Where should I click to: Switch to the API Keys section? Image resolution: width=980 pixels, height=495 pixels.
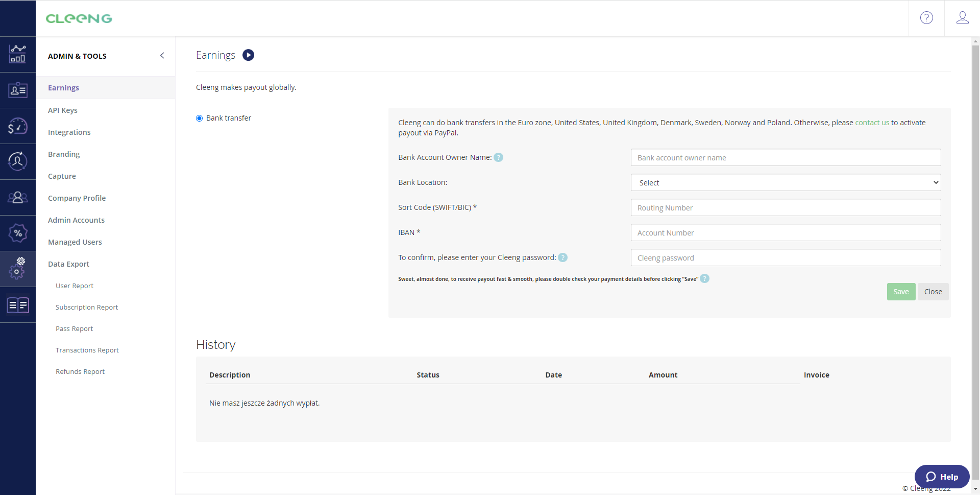pyautogui.click(x=63, y=110)
